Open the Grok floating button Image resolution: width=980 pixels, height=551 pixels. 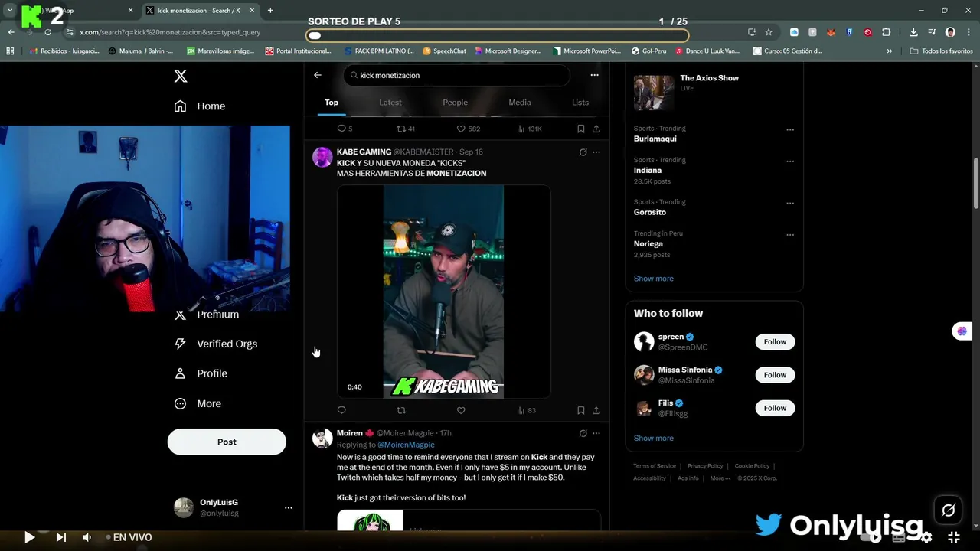pyautogui.click(x=948, y=510)
